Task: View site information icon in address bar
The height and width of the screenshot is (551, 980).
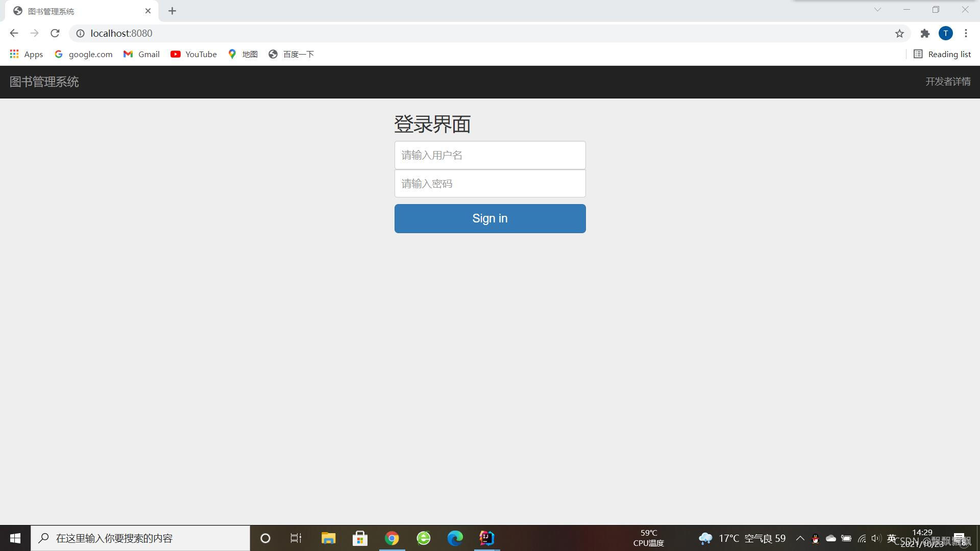Action: [x=80, y=33]
